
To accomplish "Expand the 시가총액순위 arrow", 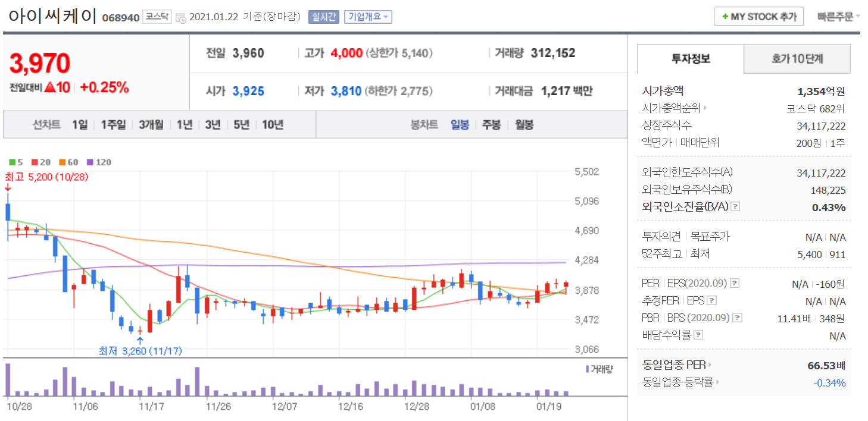I will click(706, 108).
